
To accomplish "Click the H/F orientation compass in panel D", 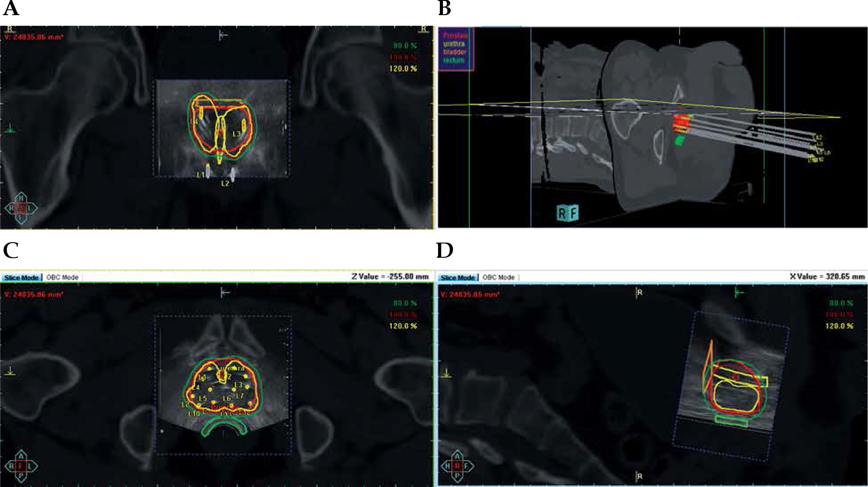I will [x=457, y=466].
